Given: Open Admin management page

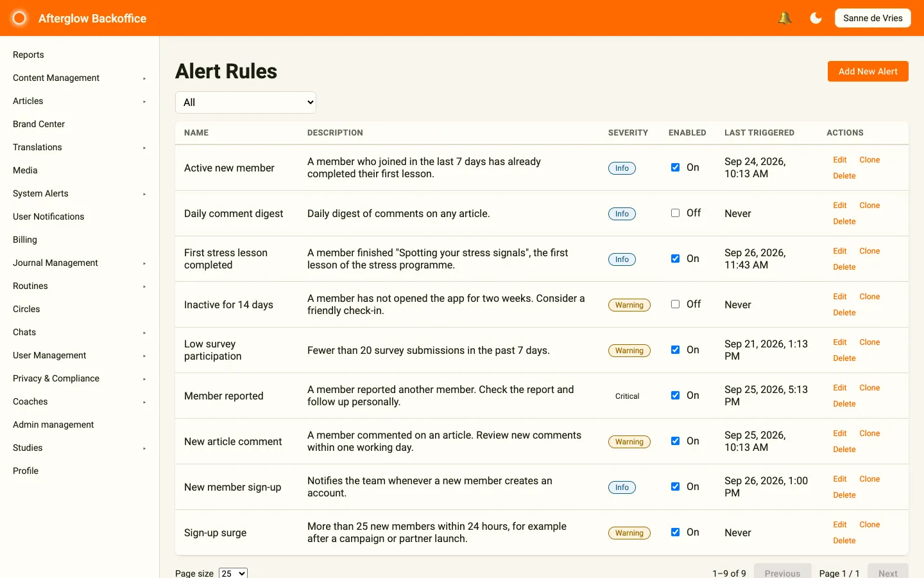Looking at the screenshot, I should 53,425.
